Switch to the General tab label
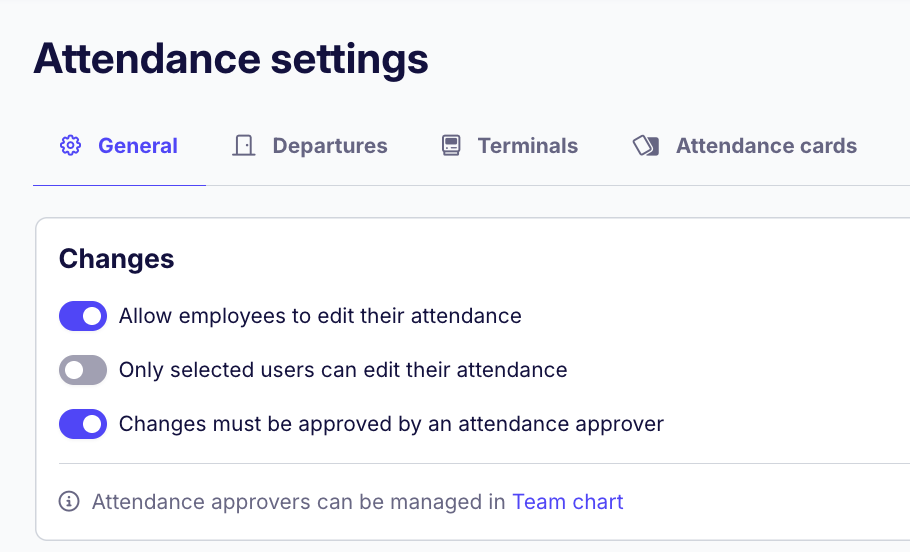Screen dimensions: 910x552 tap(137, 146)
